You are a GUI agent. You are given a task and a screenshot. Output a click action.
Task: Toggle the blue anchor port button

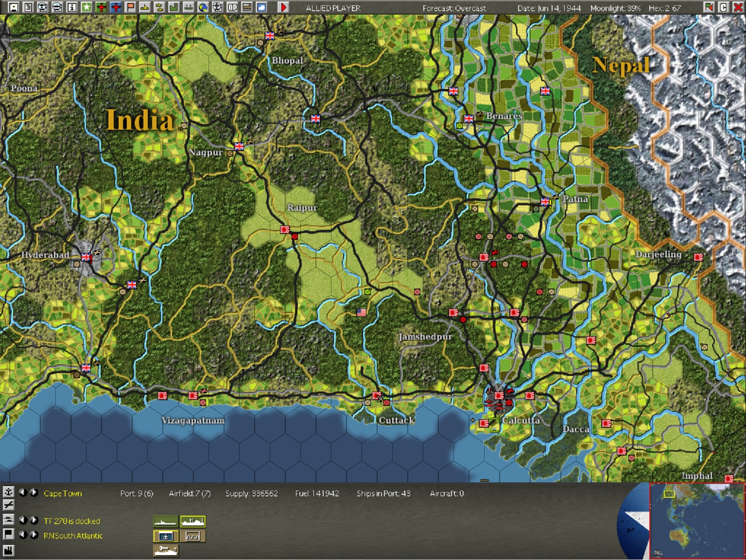point(166,536)
